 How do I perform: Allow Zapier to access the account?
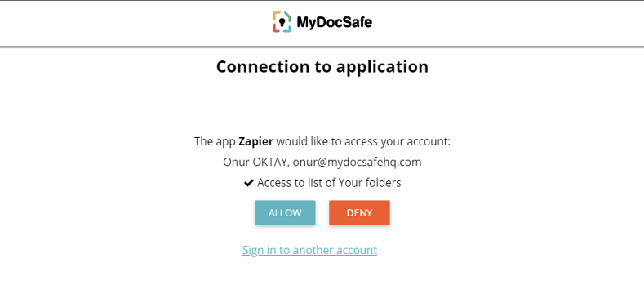(285, 213)
